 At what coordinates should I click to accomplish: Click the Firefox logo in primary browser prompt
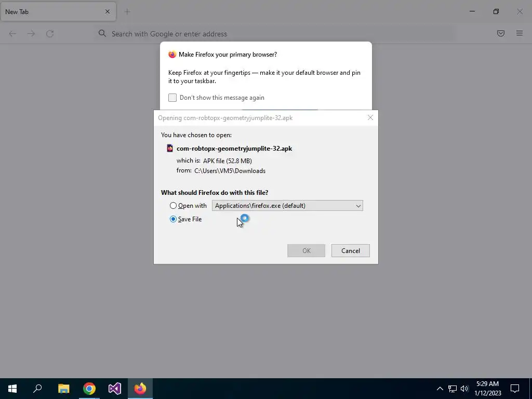(x=172, y=54)
